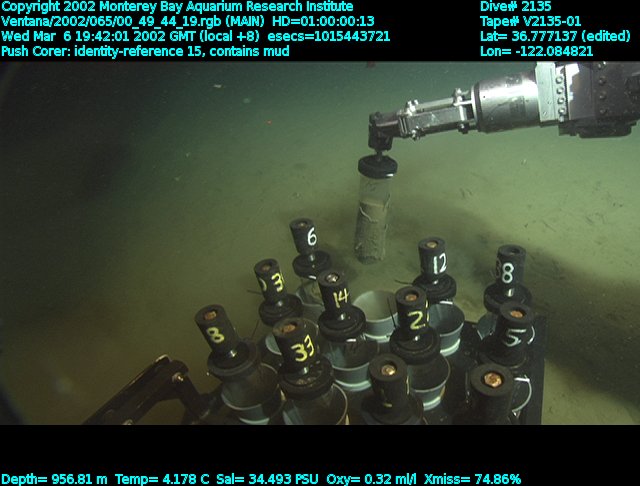Click the 'esecs=1015443721' value
The height and width of the screenshot is (486, 640).
(x=329, y=36)
